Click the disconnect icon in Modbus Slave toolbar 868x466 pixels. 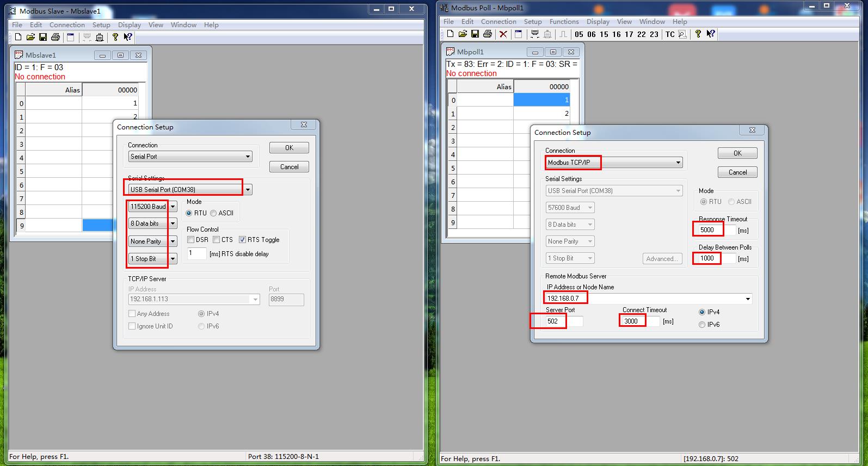coord(100,37)
